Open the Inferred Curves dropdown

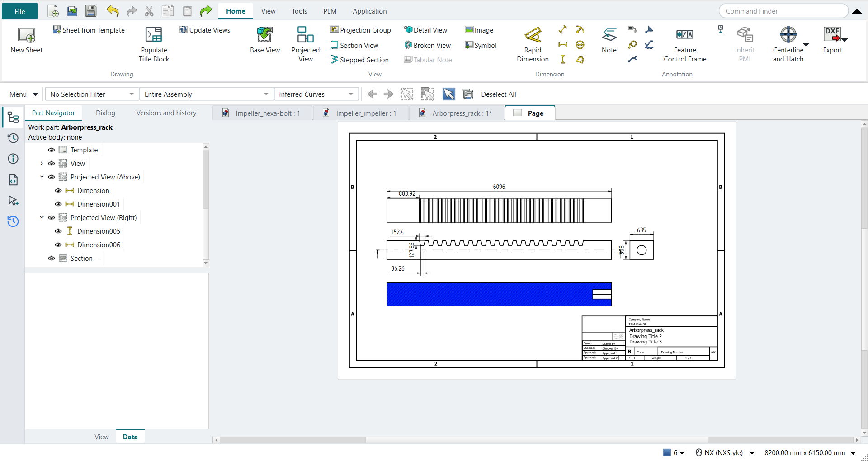point(316,94)
